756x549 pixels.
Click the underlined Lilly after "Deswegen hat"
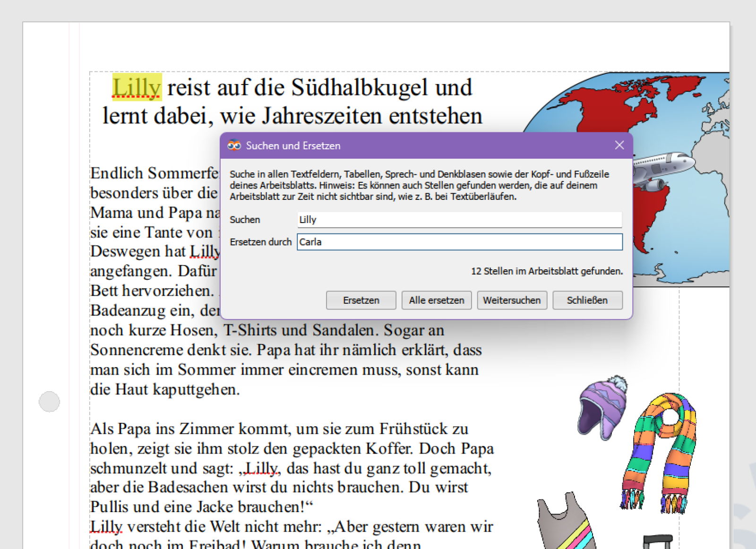(x=204, y=251)
